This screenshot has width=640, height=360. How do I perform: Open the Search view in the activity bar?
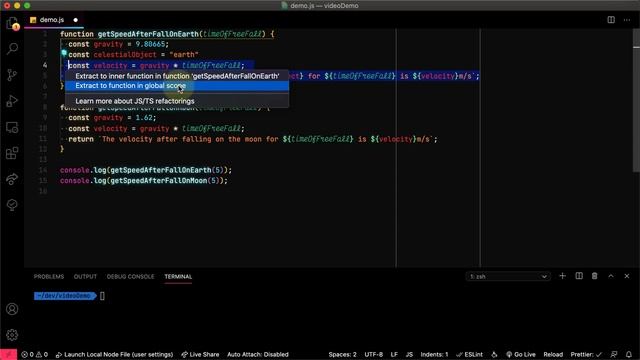[12, 49]
